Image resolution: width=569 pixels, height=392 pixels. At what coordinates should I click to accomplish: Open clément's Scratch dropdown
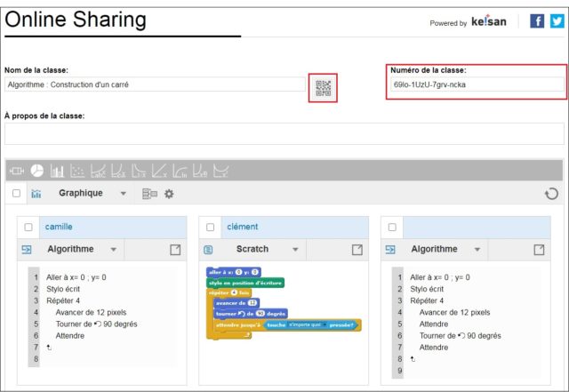pos(295,250)
